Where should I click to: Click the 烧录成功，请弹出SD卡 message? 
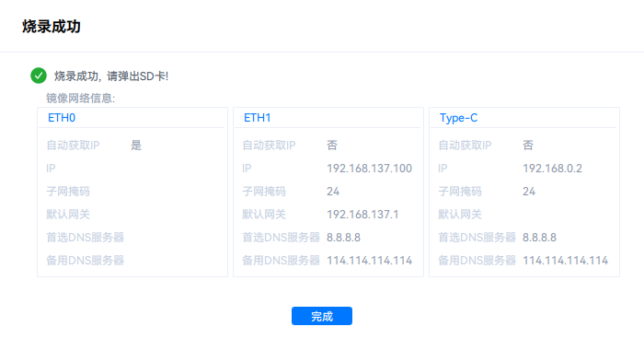[111, 76]
